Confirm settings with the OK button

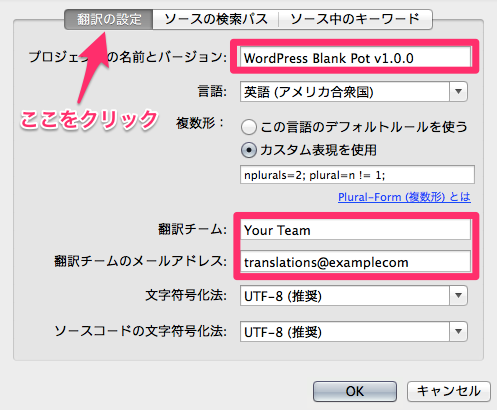click(x=355, y=391)
